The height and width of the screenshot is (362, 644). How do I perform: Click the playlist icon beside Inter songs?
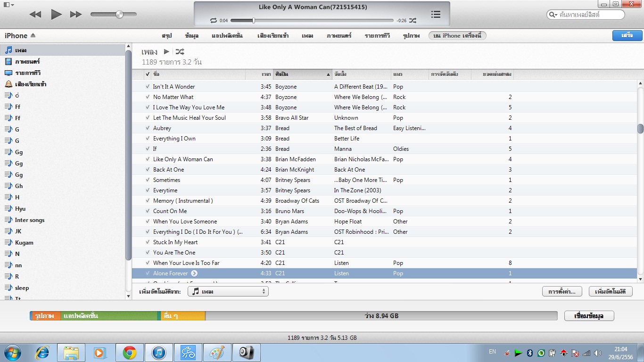click(8, 220)
